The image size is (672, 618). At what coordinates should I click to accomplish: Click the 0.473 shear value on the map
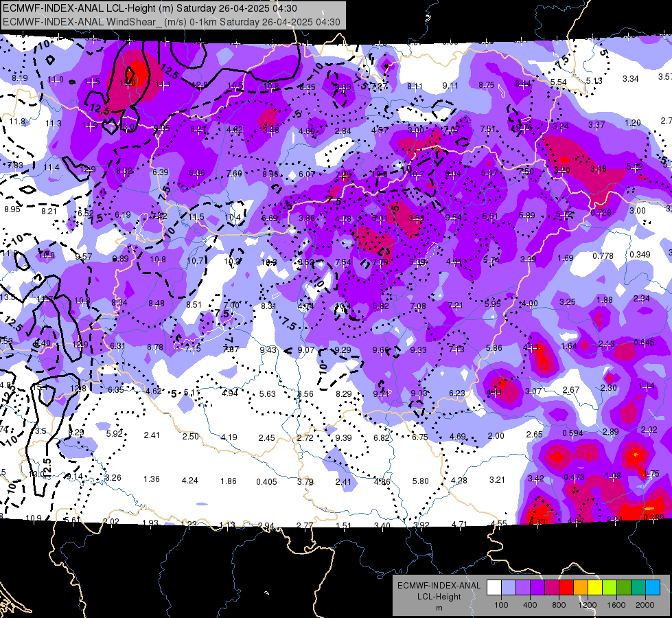click(x=575, y=477)
